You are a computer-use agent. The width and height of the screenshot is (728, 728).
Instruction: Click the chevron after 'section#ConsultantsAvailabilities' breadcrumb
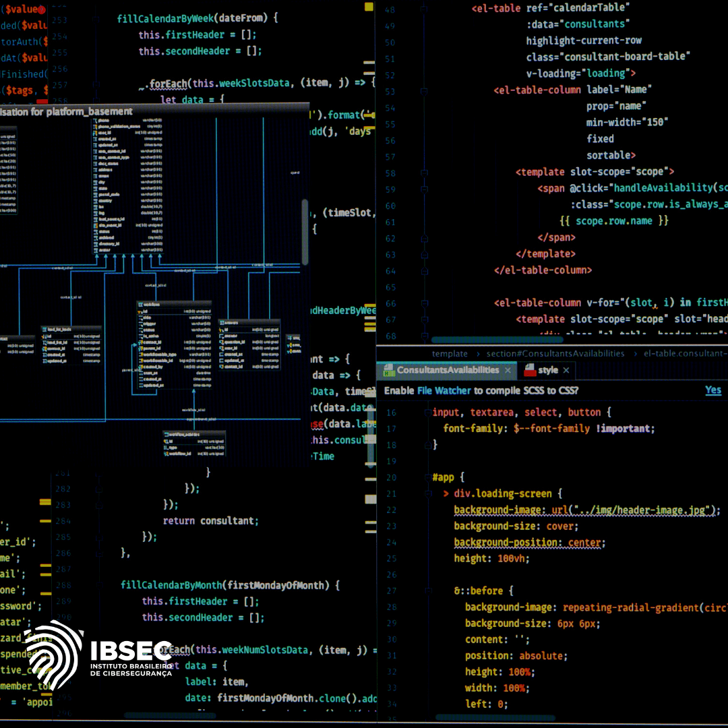click(635, 354)
